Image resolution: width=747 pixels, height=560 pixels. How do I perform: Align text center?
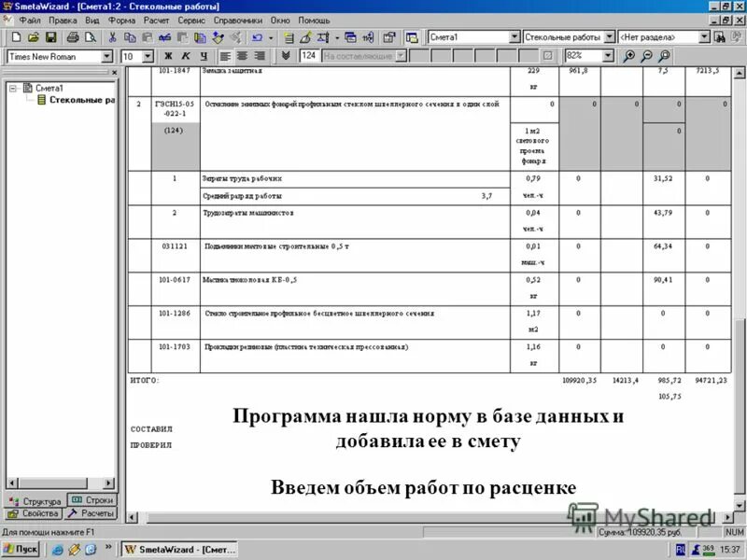[243, 56]
